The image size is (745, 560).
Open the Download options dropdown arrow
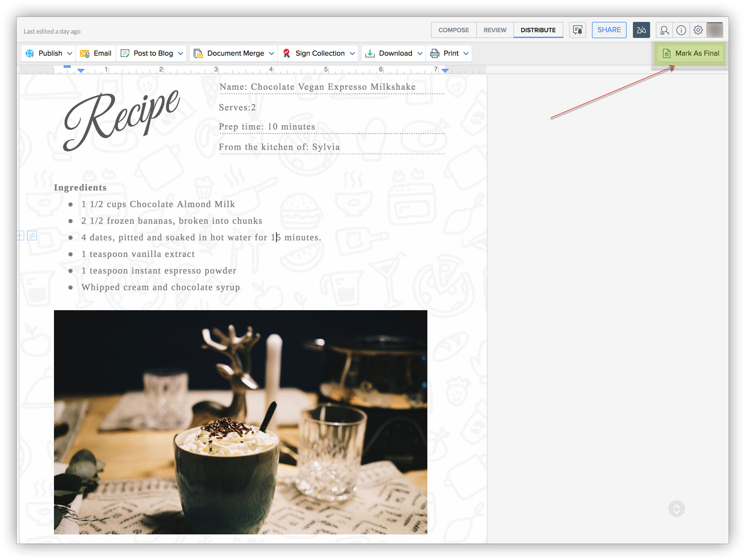[420, 54]
